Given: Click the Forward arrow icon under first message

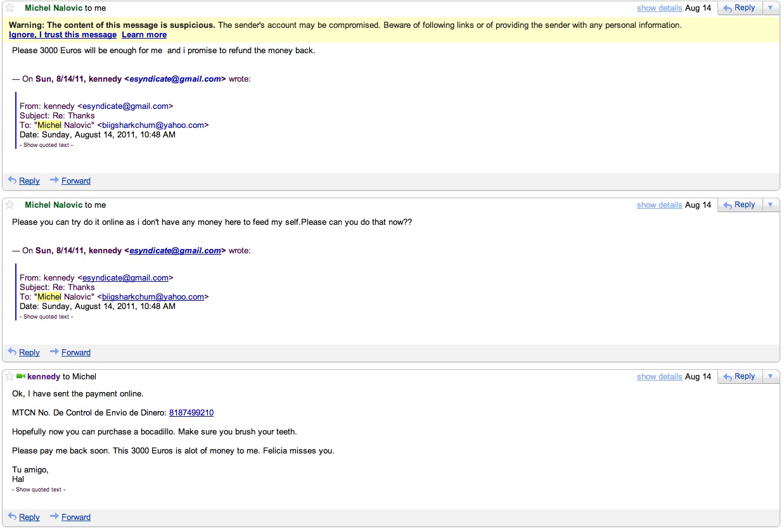Looking at the screenshot, I should point(55,180).
